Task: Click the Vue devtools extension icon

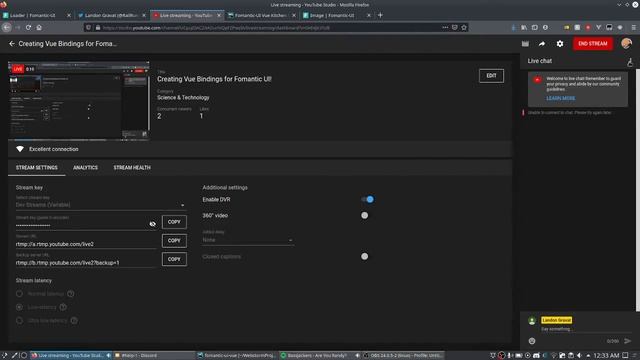Action: [598, 27]
